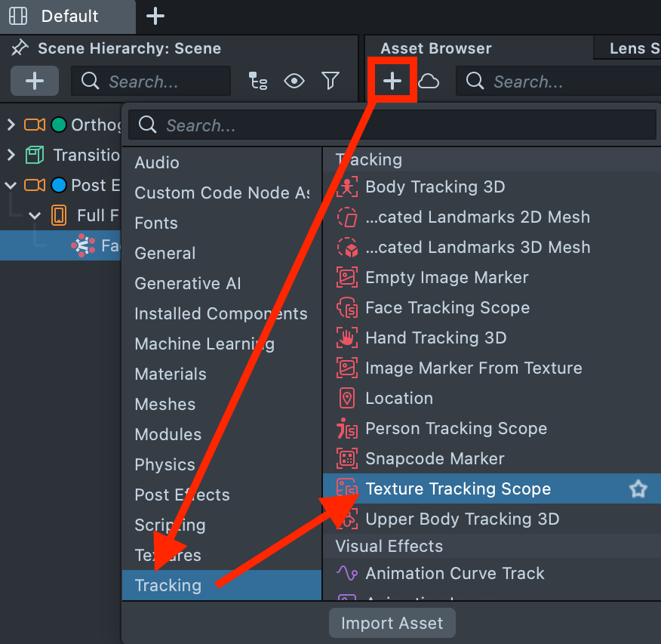This screenshot has width=661, height=644.
Task: Select the Hand Tracking 3D asset
Action: coord(435,338)
